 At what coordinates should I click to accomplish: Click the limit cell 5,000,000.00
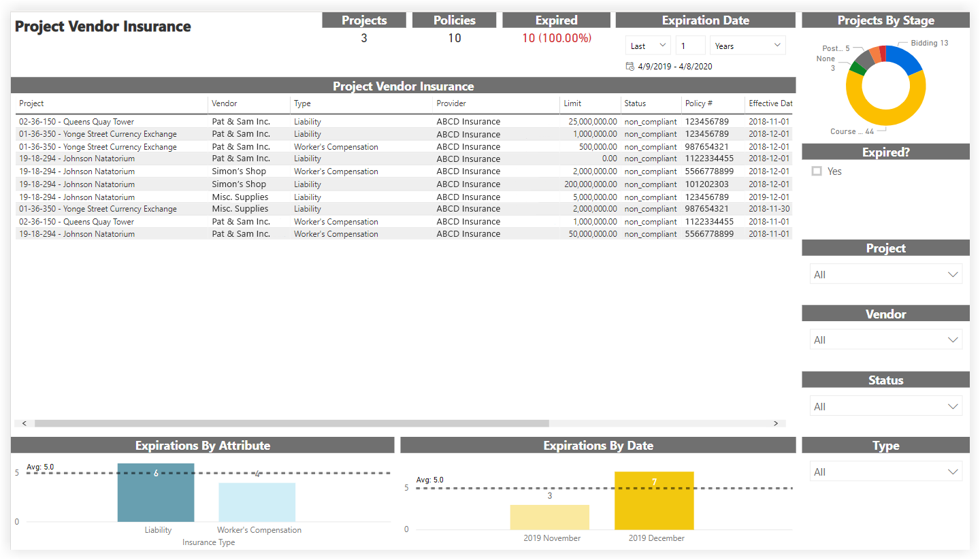point(595,197)
